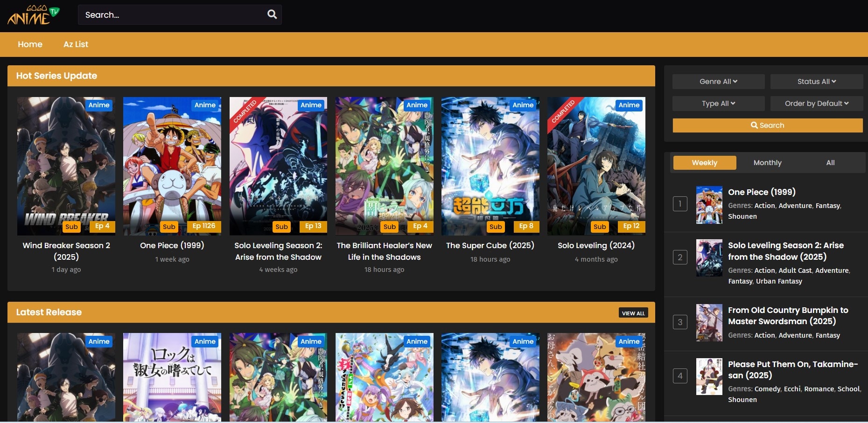
Task: Click From Old Country Bumpkin to Master Swordsman title
Action: (788, 316)
